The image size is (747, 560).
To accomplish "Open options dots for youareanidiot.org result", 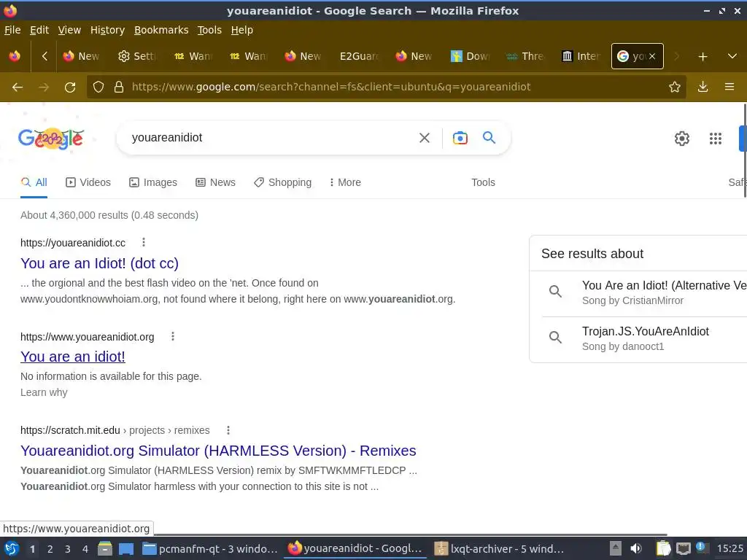I will click(173, 337).
